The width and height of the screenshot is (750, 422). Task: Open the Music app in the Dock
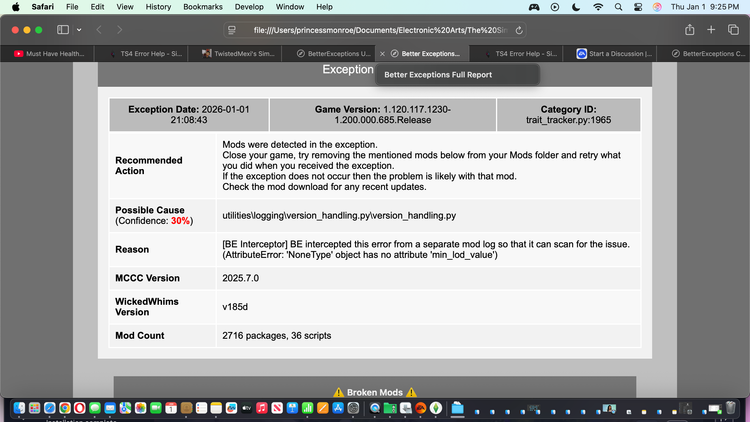[261, 408]
